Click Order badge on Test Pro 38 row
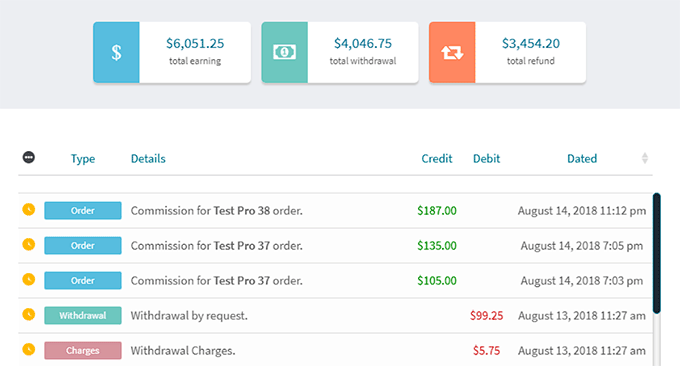The image size is (680, 366). coord(83,211)
